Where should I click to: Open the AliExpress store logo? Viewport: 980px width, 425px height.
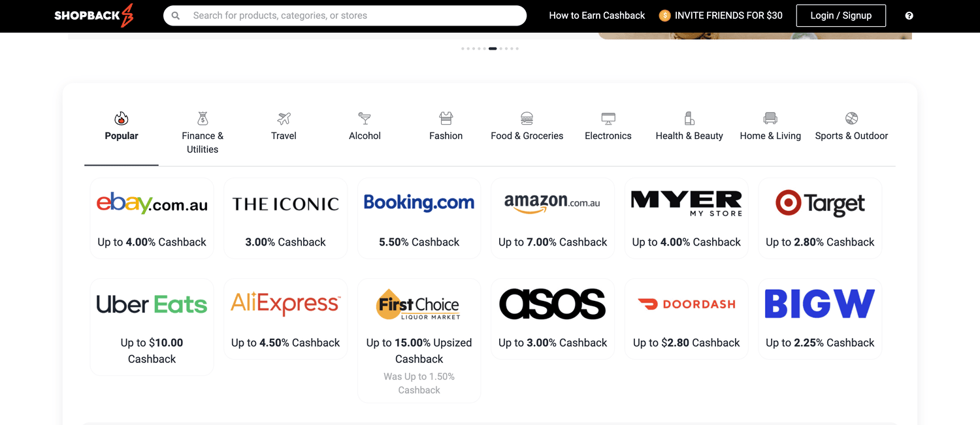pos(286,304)
